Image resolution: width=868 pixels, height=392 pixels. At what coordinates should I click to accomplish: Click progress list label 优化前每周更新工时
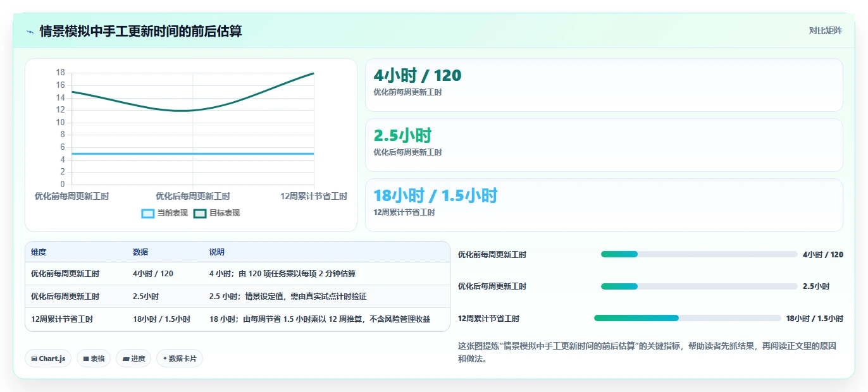(492, 255)
